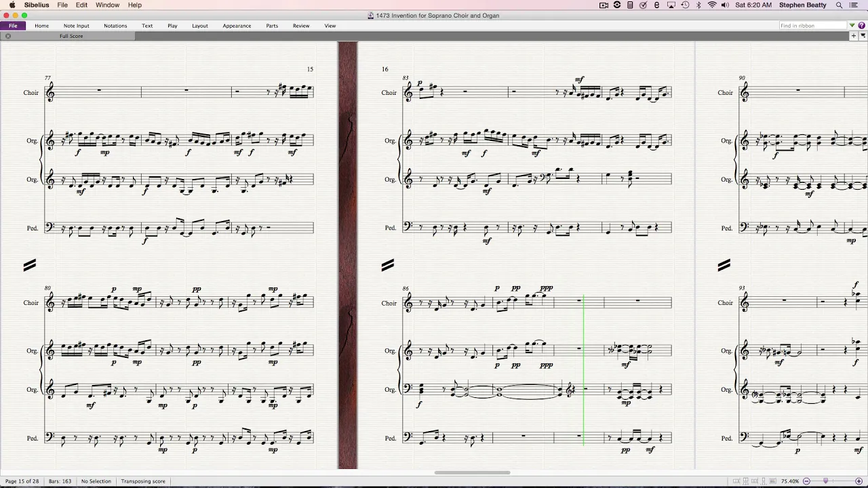
Task: Switch to the Layout ribbon tab
Action: click(x=200, y=26)
